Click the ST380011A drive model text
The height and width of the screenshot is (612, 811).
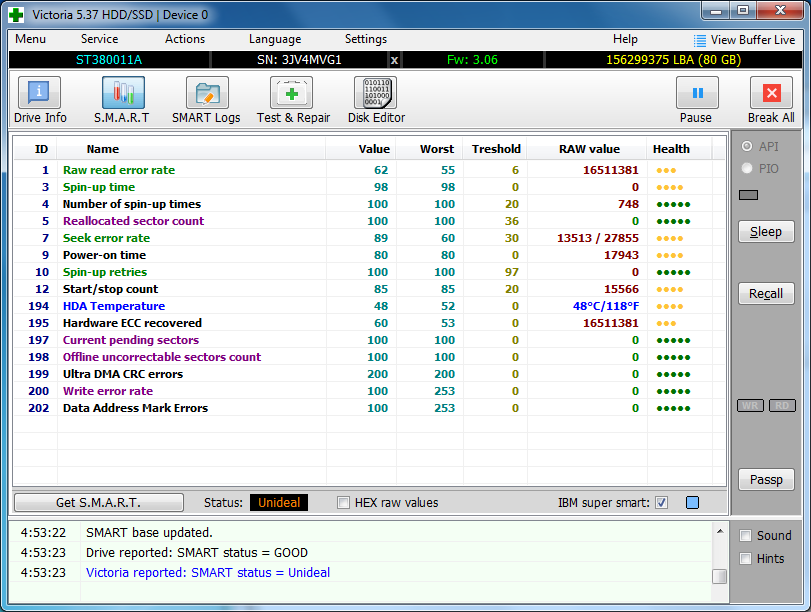click(109, 60)
